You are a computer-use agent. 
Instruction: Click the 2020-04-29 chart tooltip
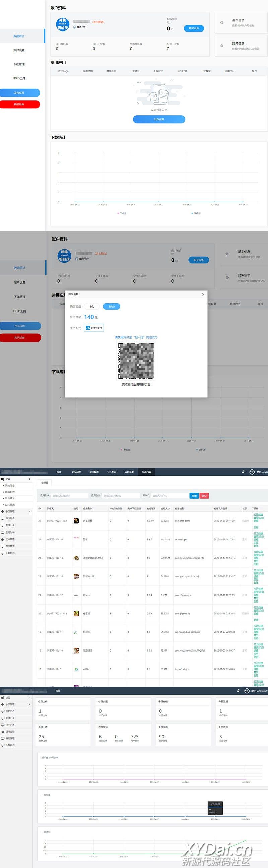coord(215,808)
